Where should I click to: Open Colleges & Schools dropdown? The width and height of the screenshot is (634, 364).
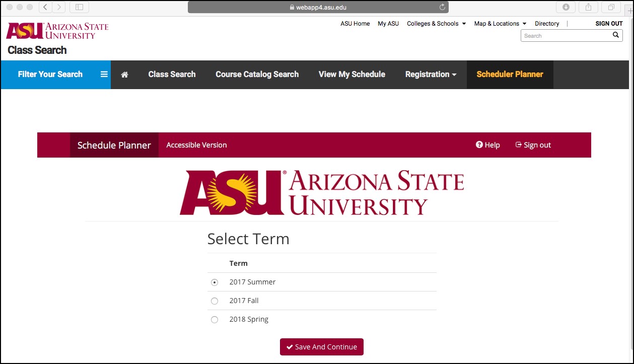tap(436, 24)
